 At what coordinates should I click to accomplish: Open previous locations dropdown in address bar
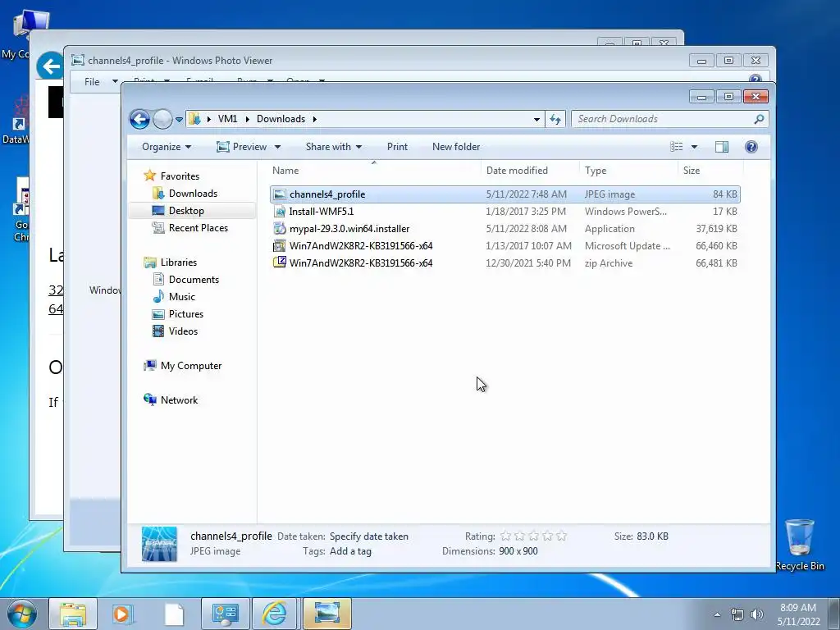tap(536, 120)
